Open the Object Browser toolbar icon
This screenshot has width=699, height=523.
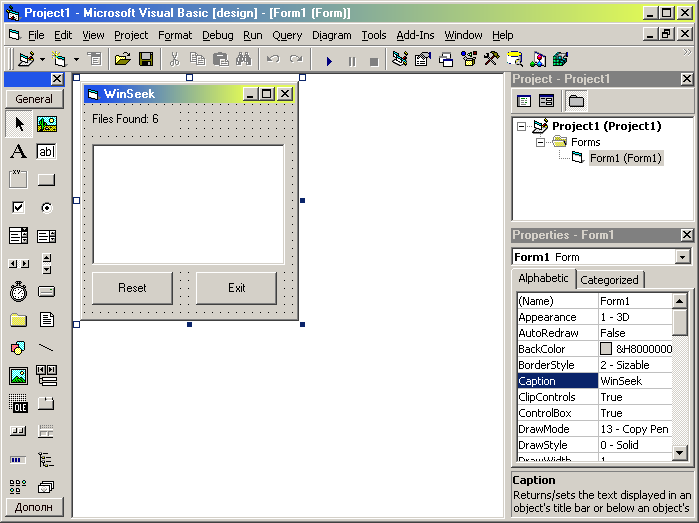click(469, 59)
